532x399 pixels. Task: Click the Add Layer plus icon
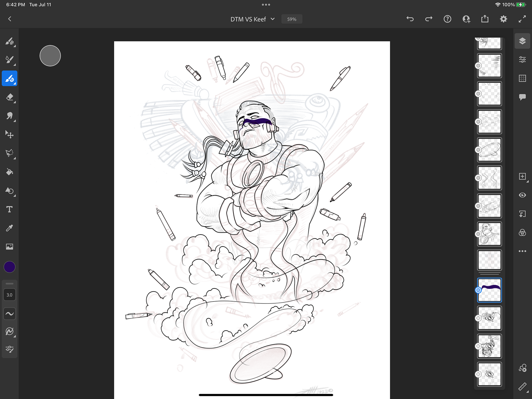tap(522, 177)
